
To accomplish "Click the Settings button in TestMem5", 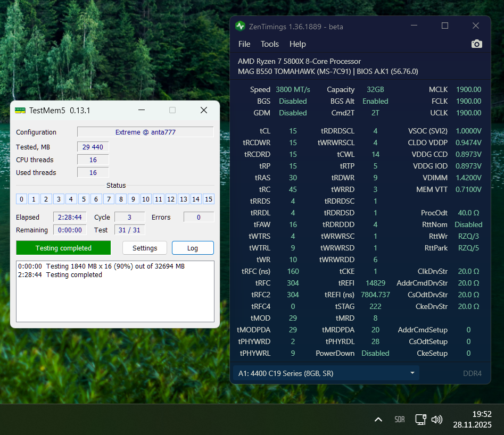I will [145, 248].
